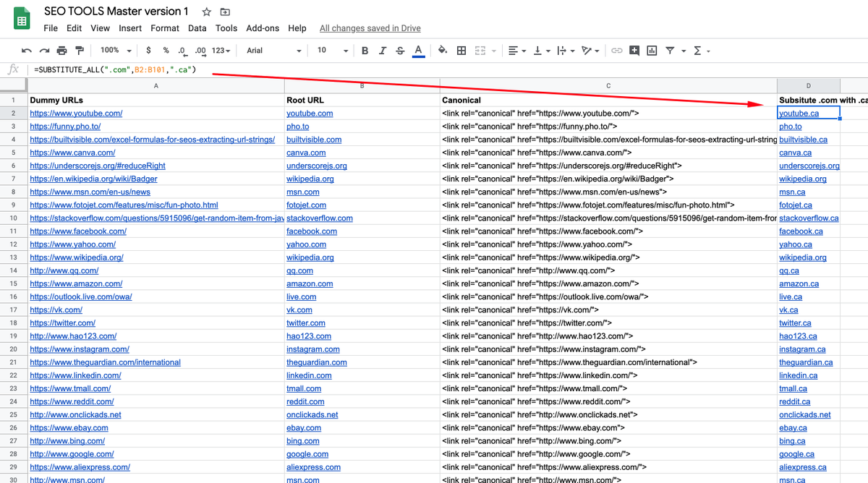The width and height of the screenshot is (868, 483).
Task: Click stackoverflow.ca link in column D
Action: (809, 218)
